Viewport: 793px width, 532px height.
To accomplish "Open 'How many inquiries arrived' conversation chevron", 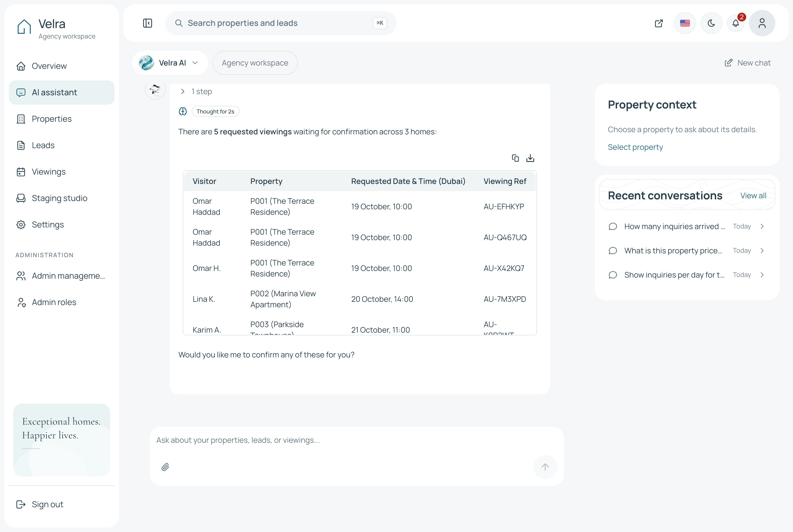I will click(x=762, y=226).
